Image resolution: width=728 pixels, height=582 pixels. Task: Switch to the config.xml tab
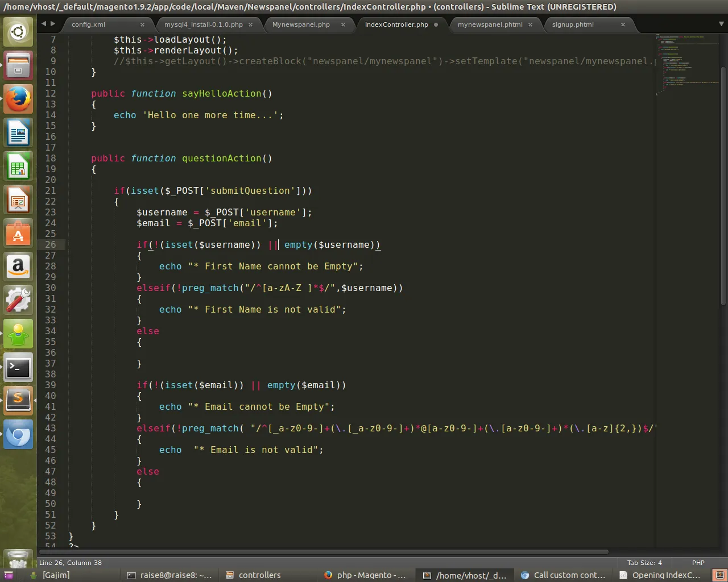[89, 24]
